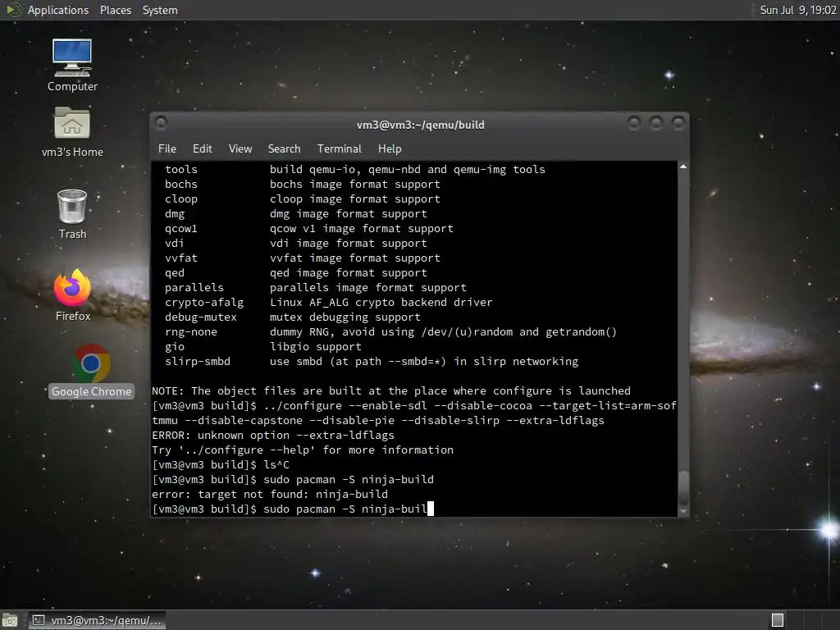This screenshot has height=630, width=840.
Task: Click the clock showing Sun Jul 9, 19:02
Action: pyautogui.click(x=797, y=10)
